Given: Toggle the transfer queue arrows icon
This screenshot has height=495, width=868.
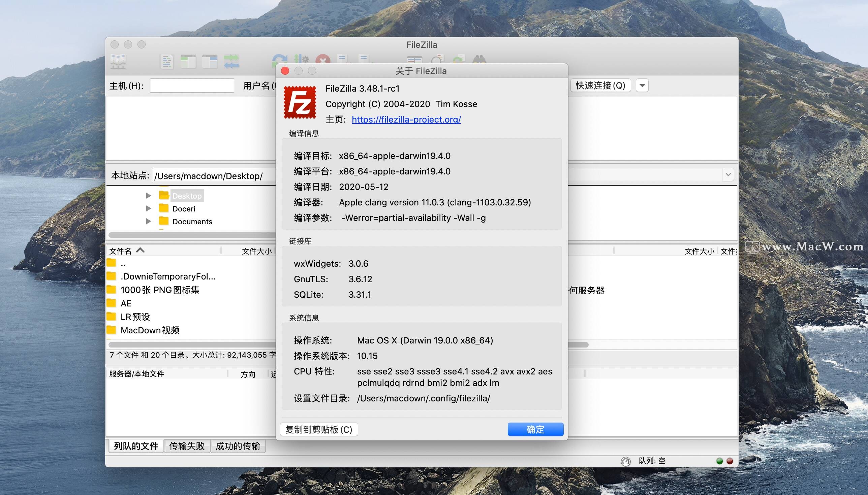Looking at the screenshot, I should [x=231, y=62].
